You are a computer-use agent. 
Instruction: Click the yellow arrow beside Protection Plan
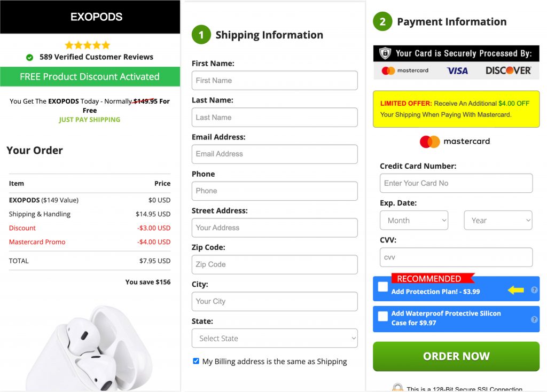tap(515, 290)
